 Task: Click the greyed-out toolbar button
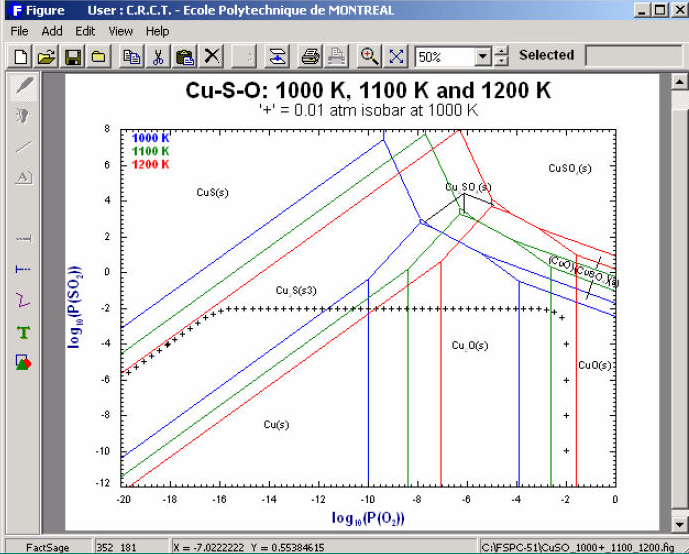[244, 57]
